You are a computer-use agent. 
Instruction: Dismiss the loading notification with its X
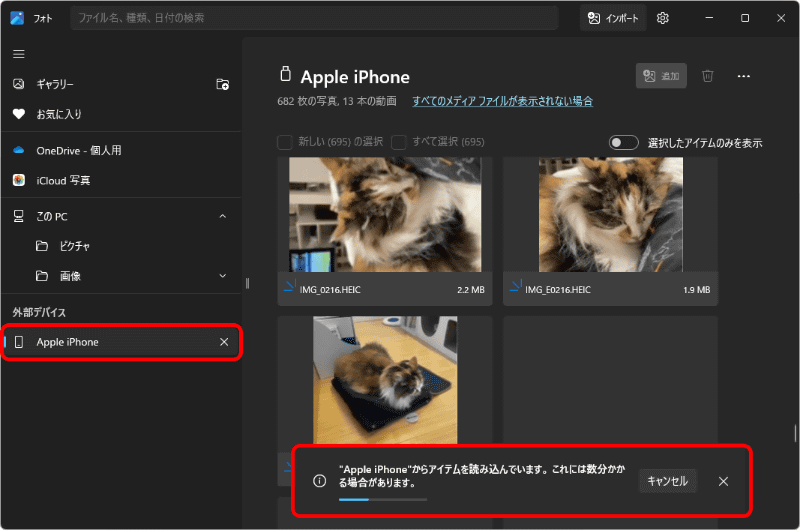tap(723, 481)
